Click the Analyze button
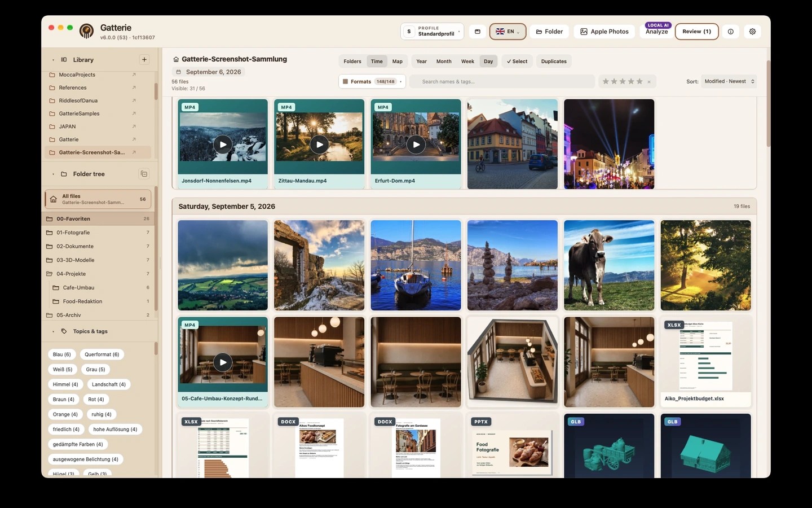The image size is (812, 508). 657,32
